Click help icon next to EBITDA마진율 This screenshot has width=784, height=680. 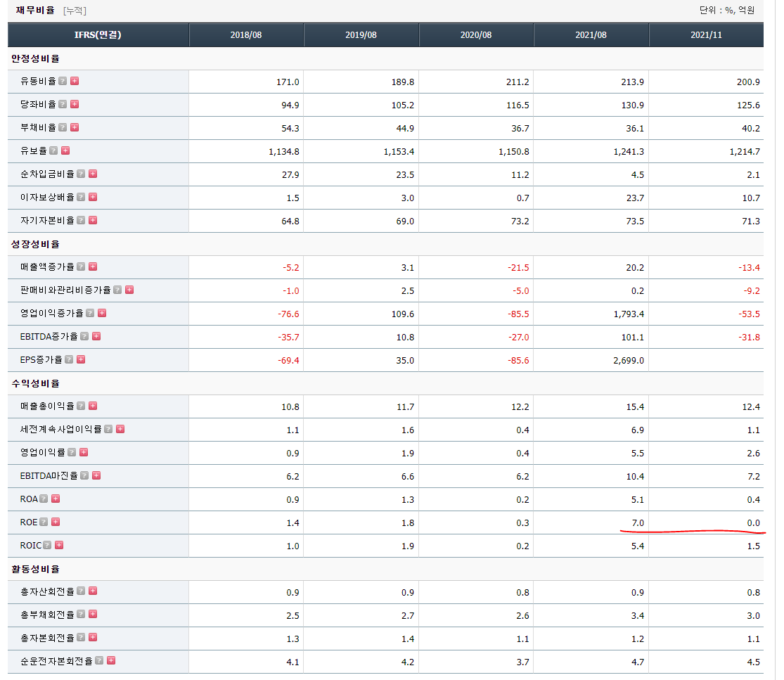(x=84, y=475)
